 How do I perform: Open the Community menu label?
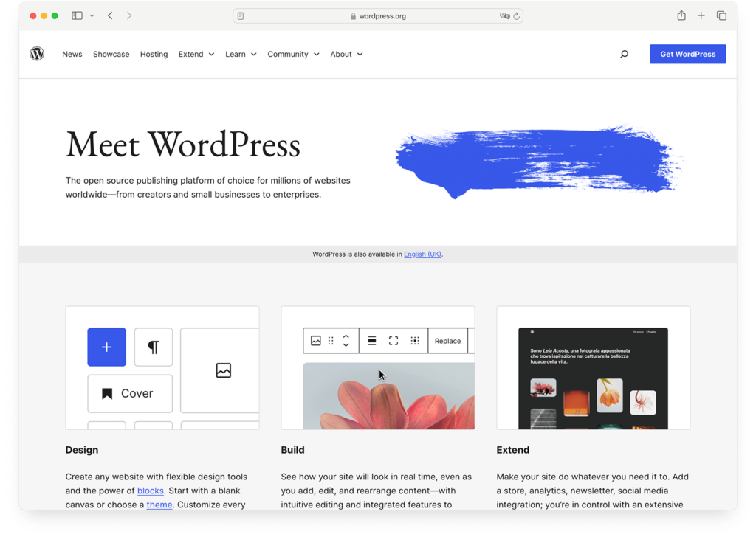[288, 54]
